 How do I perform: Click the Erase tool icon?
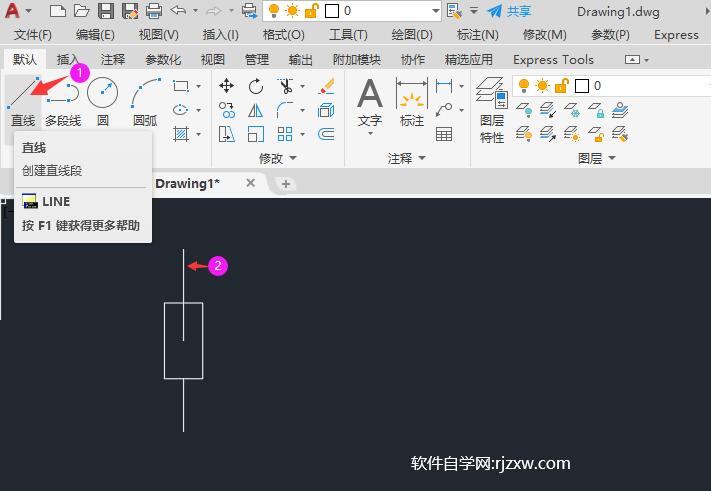click(326, 86)
